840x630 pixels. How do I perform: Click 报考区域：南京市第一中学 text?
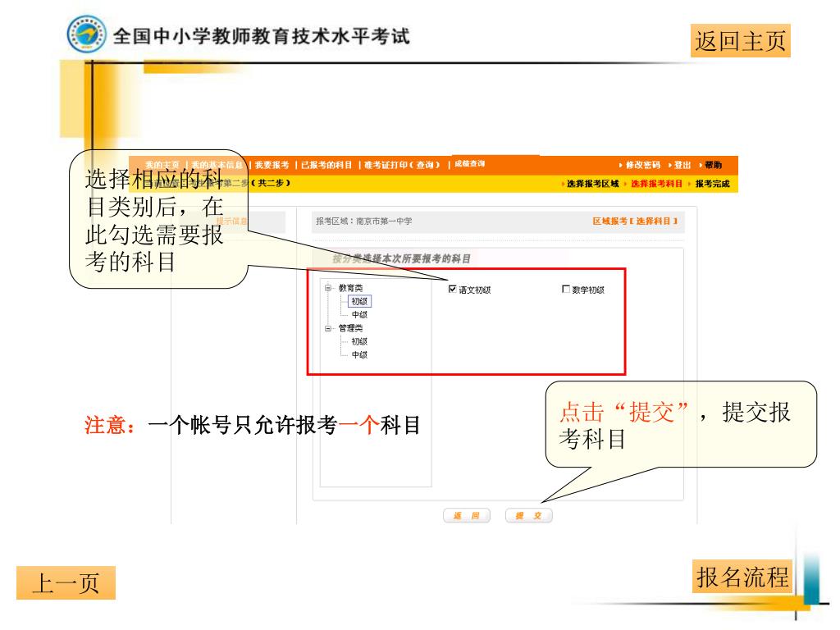pyautogui.click(x=363, y=221)
